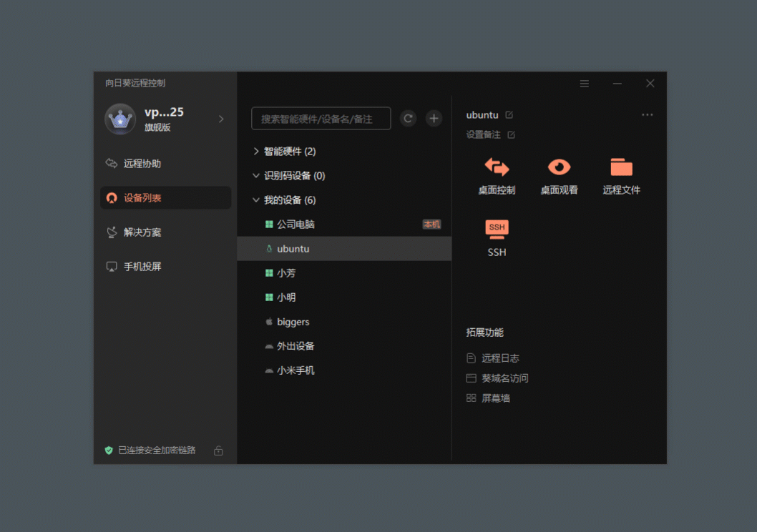
Task: Open the 手机投屏 sidebar tab
Action: pyautogui.click(x=142, y=267)
